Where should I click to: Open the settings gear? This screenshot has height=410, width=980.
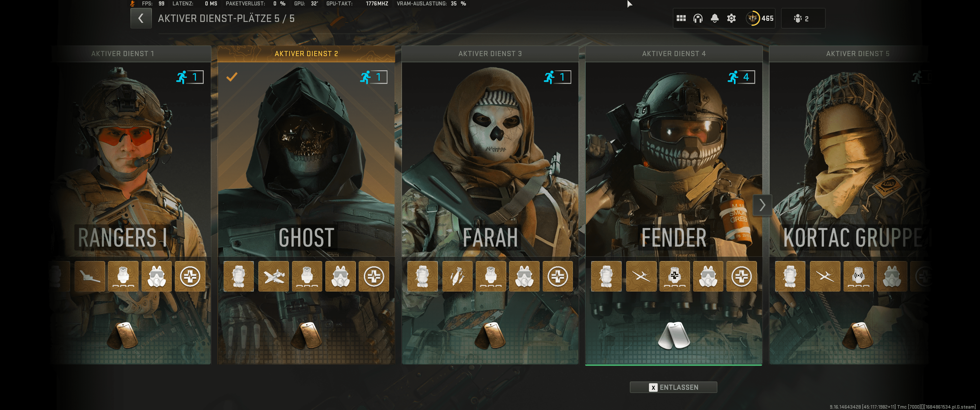(731, 18)
